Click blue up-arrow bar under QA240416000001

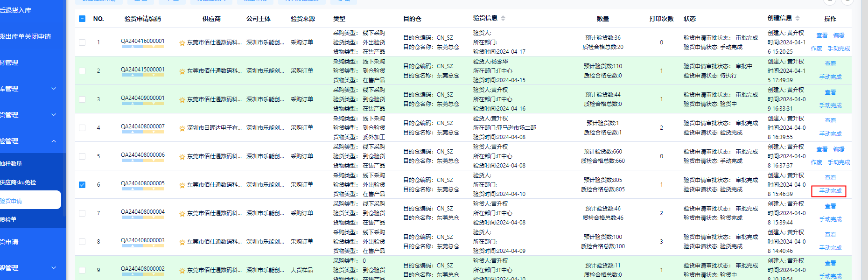[132, 47]
